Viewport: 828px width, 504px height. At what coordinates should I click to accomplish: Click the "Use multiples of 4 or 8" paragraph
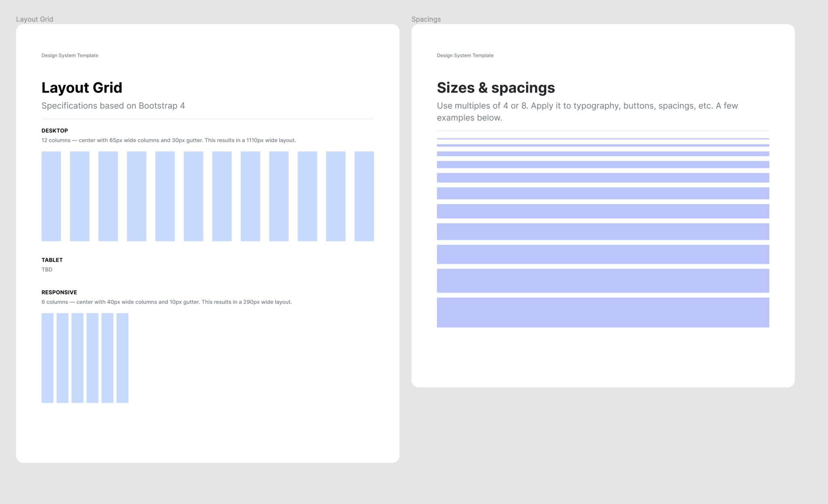point(587,112)
